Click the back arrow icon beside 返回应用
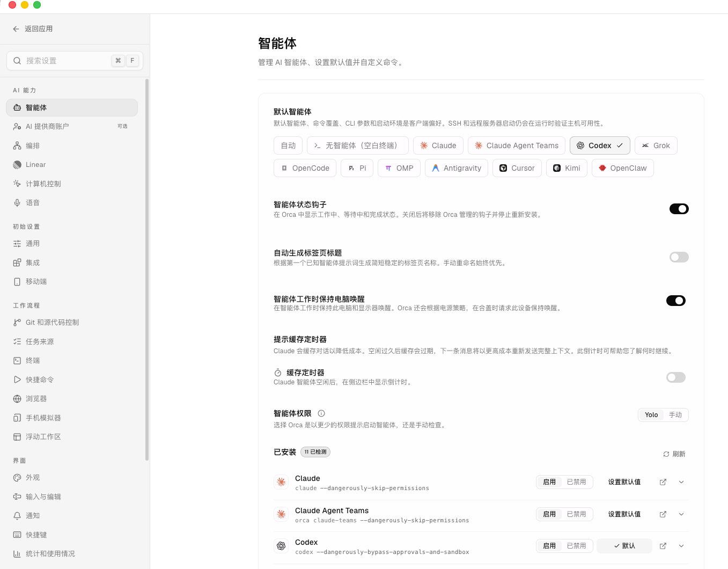728x569 pixels. point(16,29)
